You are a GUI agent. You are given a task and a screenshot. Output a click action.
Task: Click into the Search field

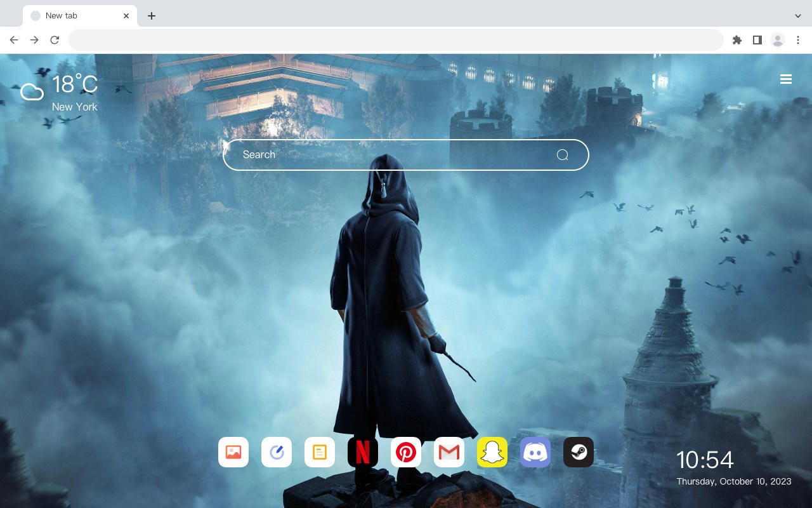(406, 155)
